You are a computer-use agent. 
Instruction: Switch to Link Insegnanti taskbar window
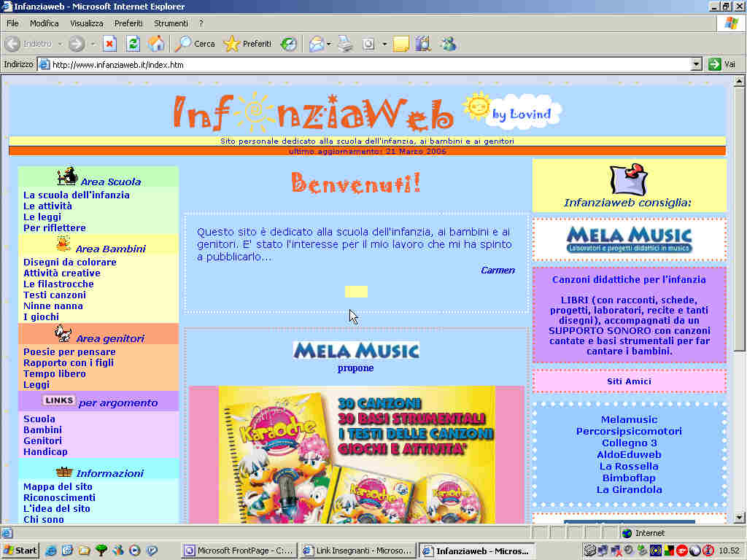pos(357,551)
